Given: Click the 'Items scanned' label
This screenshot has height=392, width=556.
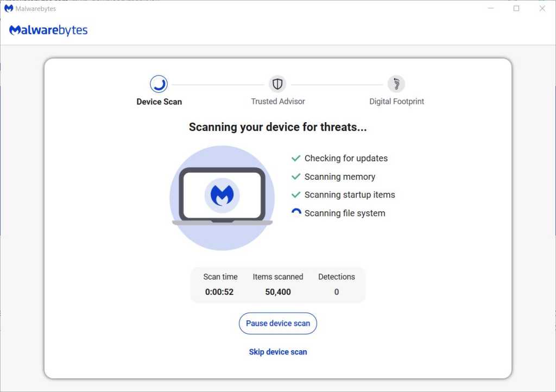Looking at the screenshot, I should click(x=278, y=277).
